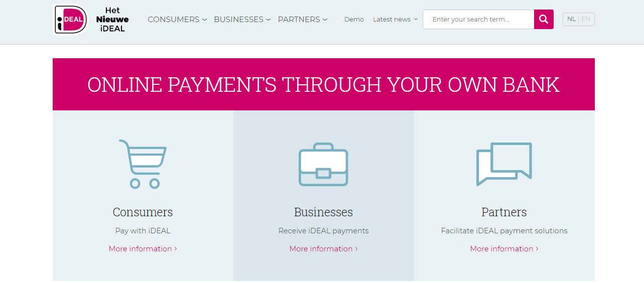Click the search term input field
The height and width of the screenshot is (283, 644).
pyautogui.click(x=478, y=19)
